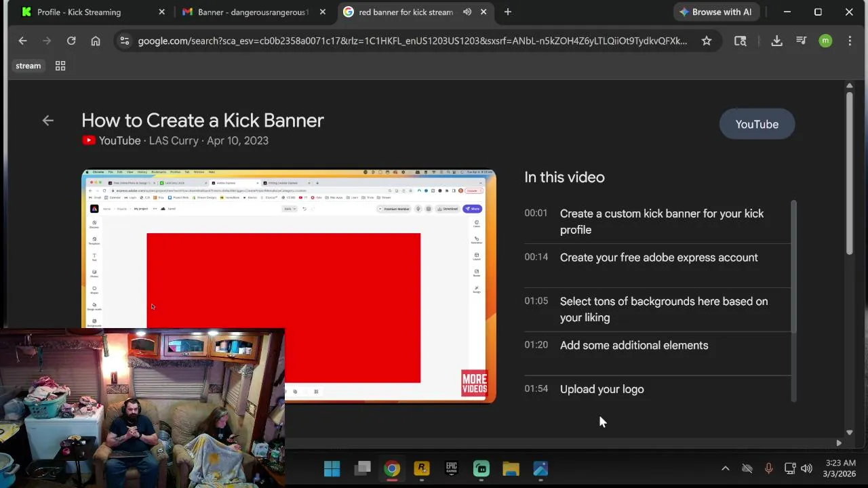Viewport: 868px width, 488px height.
Task: Click the video chapters list scrollbar
Action: pyautogui.click(x=793, y=268)
